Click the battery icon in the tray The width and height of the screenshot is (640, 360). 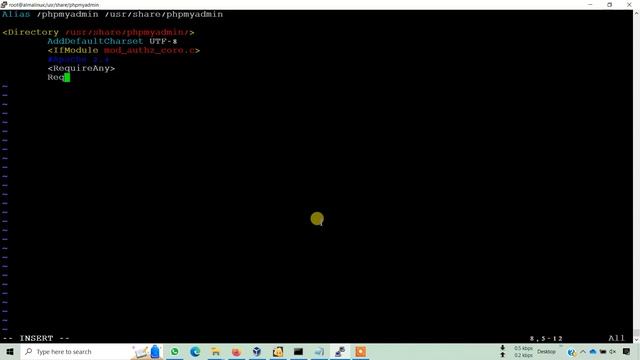coord(602,351)
